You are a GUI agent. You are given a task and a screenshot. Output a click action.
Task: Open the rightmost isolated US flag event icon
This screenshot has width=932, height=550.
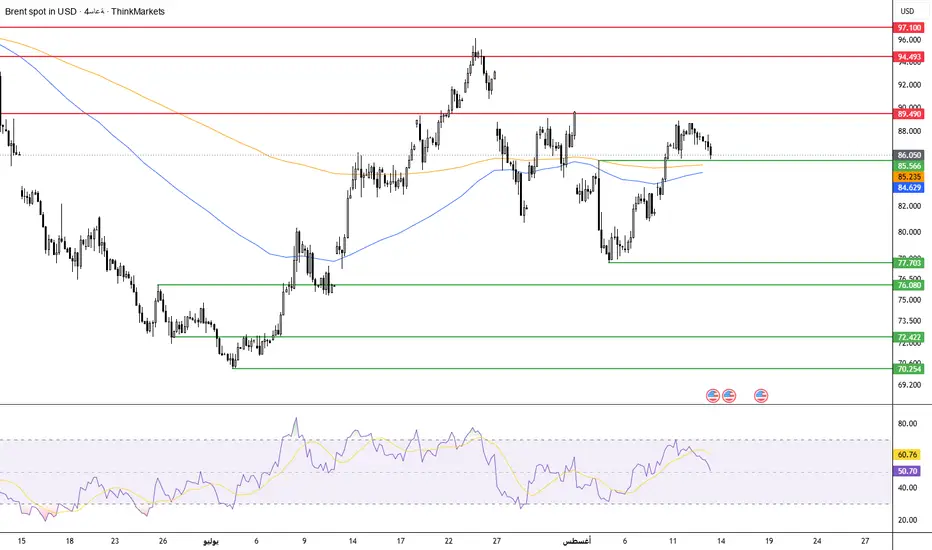pyautogui.click(x=761, y=395)
